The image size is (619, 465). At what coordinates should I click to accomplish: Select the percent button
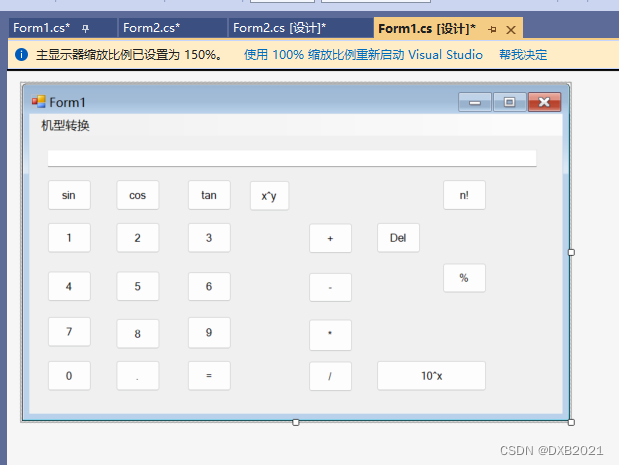coord(464,278)
